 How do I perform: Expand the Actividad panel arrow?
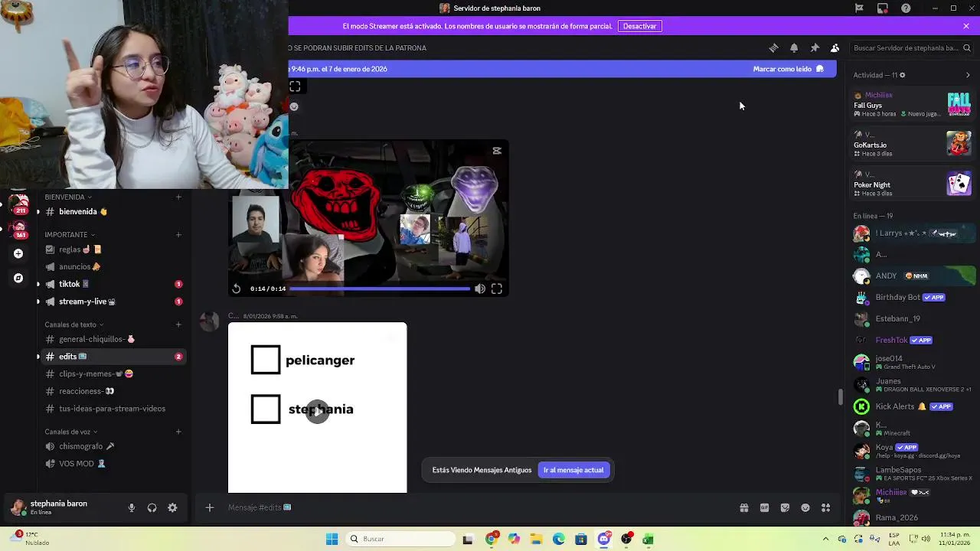(968, 75)
